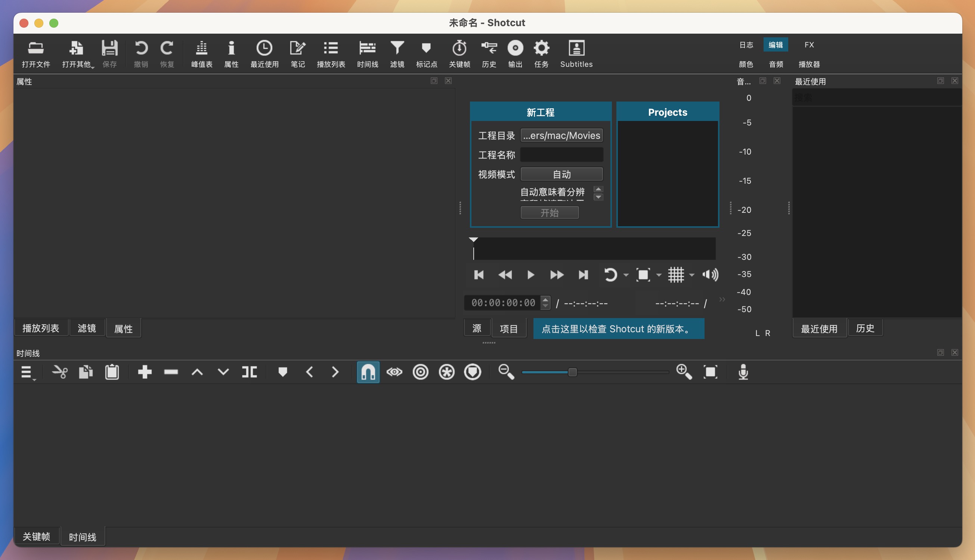
Task: Switch to the bottom 滤镜 tab
Action: click(87, 328)
